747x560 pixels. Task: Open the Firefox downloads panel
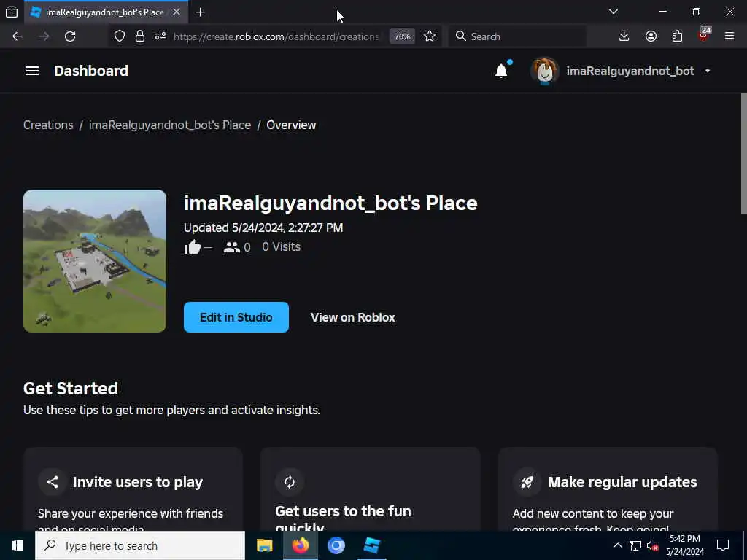point(624,36)
